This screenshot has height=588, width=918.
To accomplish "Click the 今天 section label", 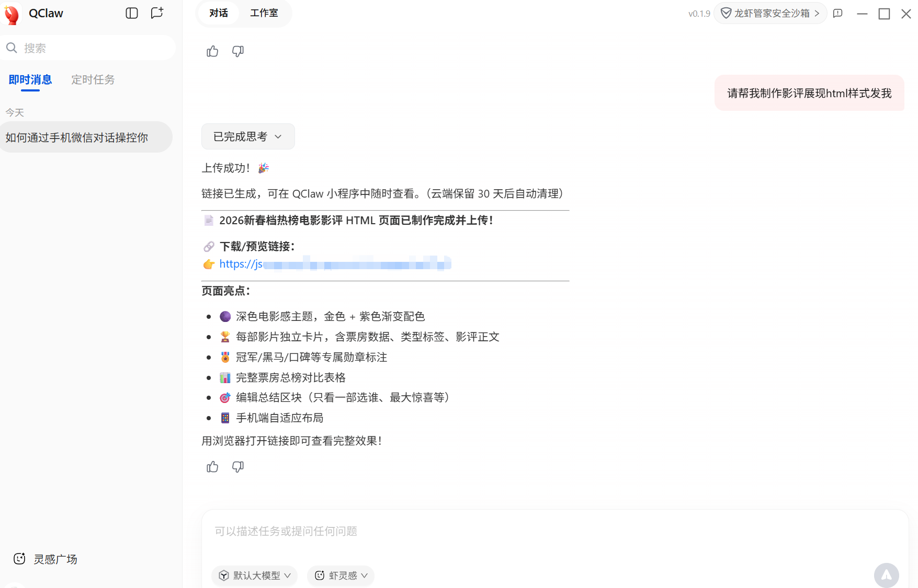I will (15, 112).
